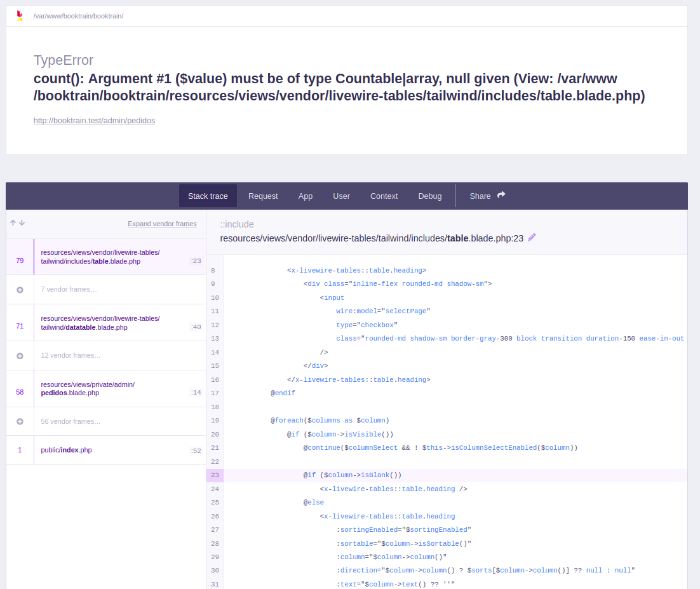Select frame 58 pedidos.blade.php
This screenshot has width=700, height=589.
[106, 388]
